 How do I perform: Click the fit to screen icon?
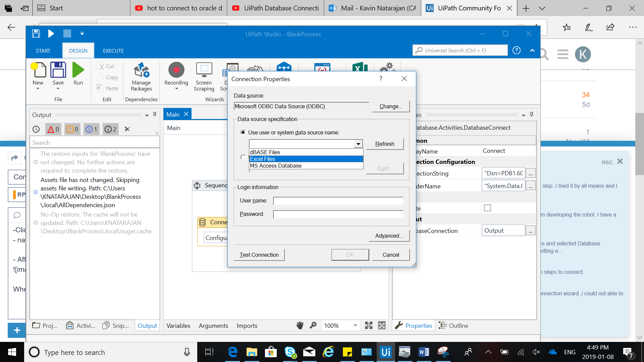click(369, 325)
